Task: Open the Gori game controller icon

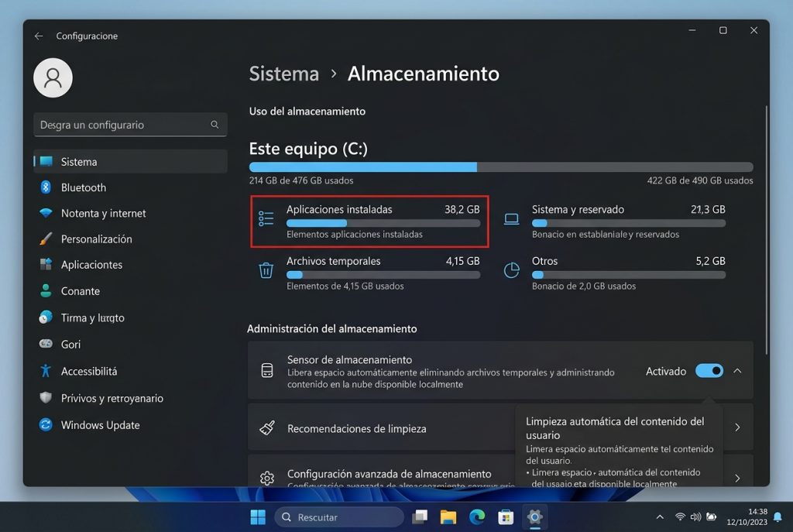Action: coord(46,343)
